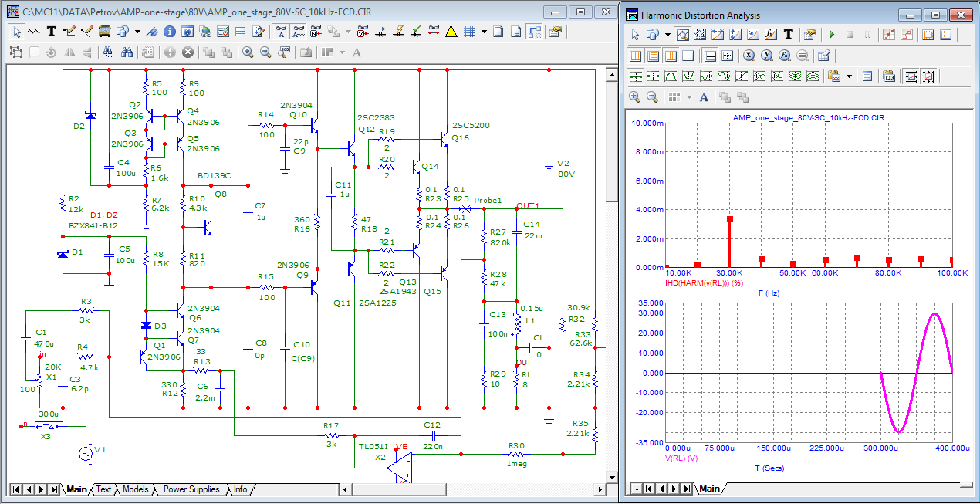
Task: Select the Text mode tool in schematic toolbar
Action: pos(51,32)
